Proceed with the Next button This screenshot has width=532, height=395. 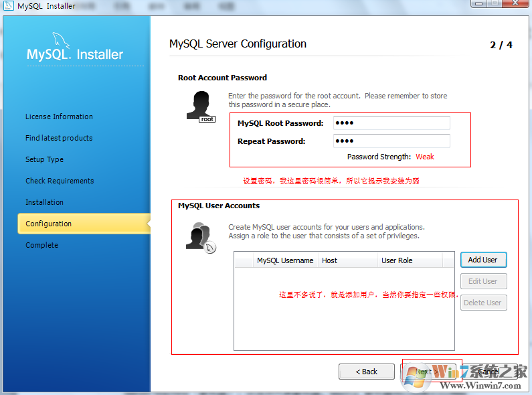pyautogui.click(x=428, y=372)
